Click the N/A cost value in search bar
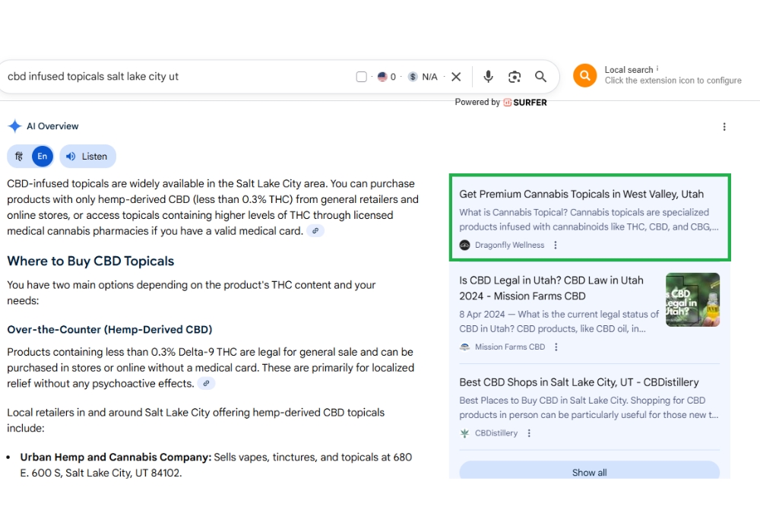The height and width of the screenshot is (532, 760). click(x=429, y=77)
